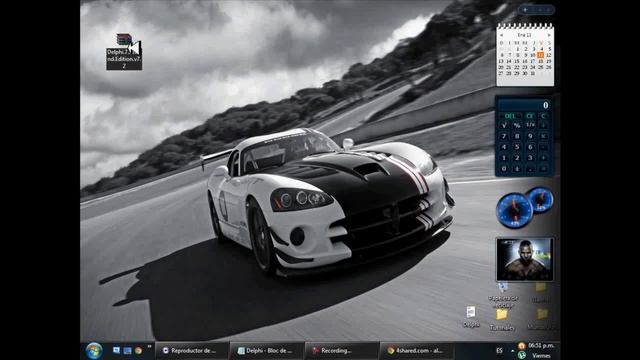Switch to Delphi - Bloc de notas taskbar window

pos(267,350)
